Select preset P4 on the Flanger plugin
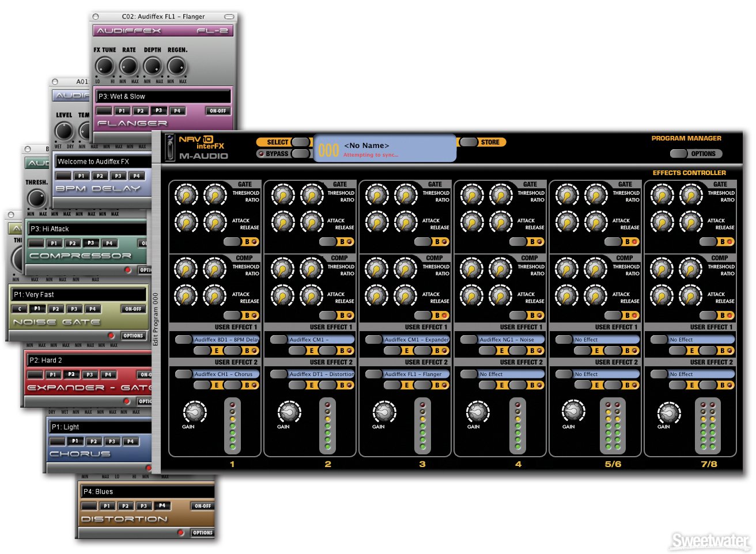The height and width of the screenshot is (554, 756). tap(177, 111)
